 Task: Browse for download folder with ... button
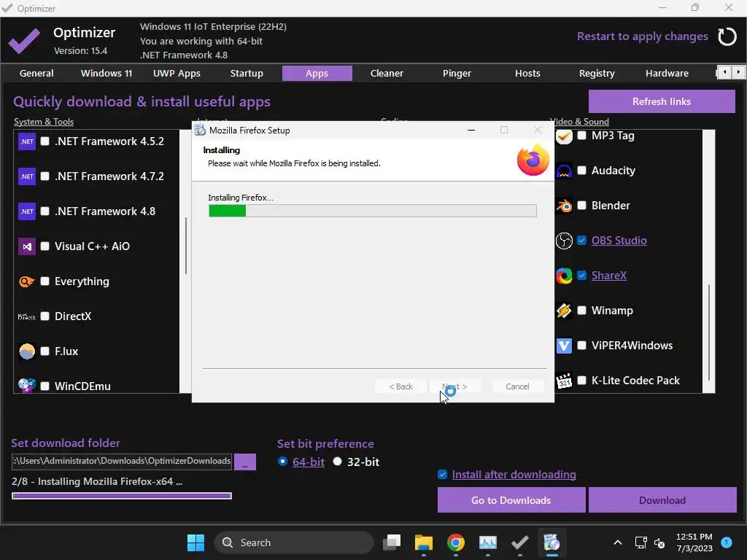pos(245,462)
